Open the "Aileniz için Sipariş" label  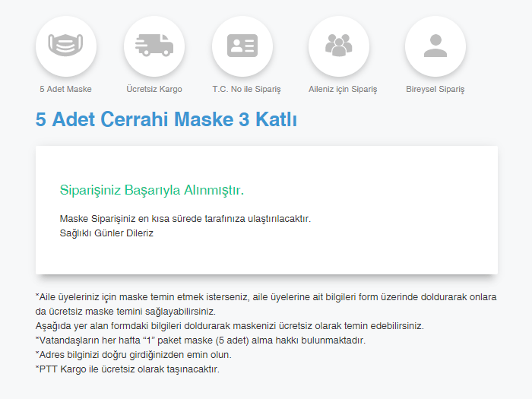coord(343,89)
